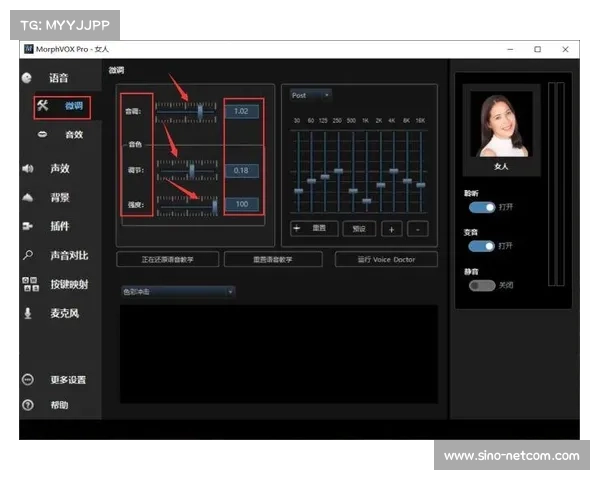This screenshot has height=480, width=600.
Task: Click the 预设 preset button
Action: 359,229
